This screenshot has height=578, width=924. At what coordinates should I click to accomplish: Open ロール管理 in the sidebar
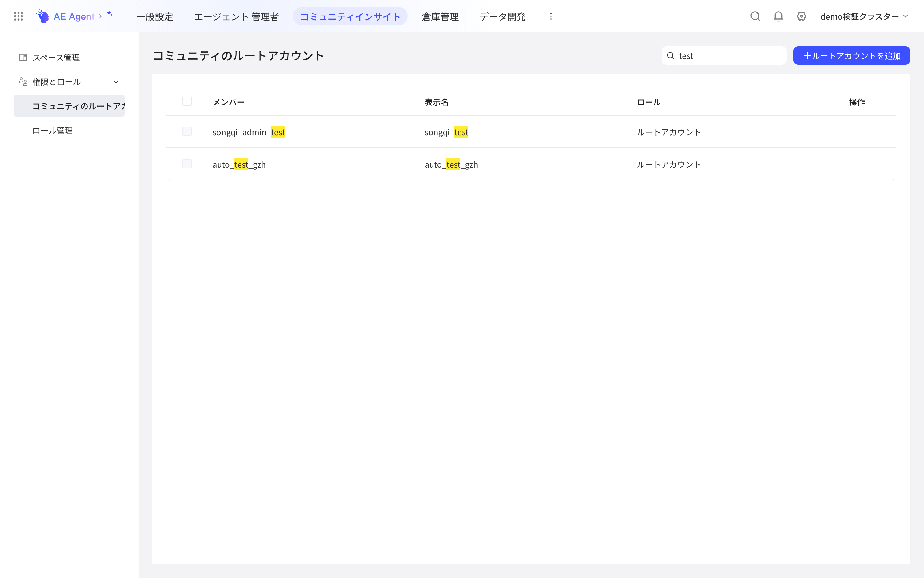coord(69,130)
